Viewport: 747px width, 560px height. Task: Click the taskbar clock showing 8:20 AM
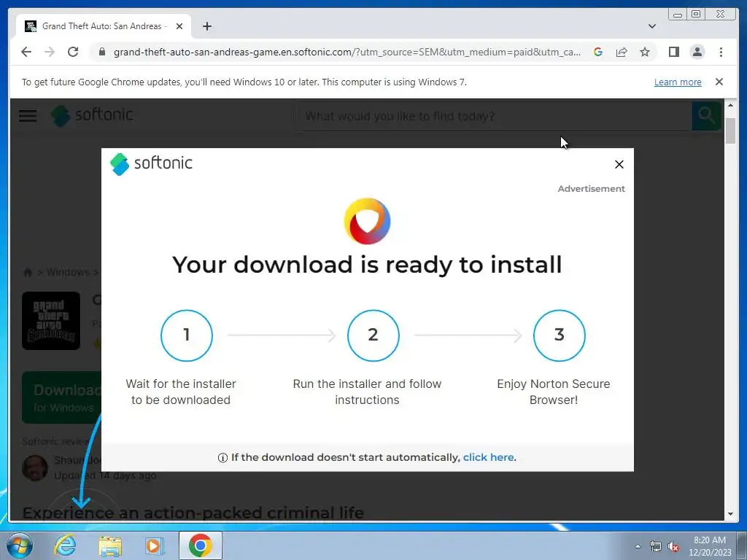pyautogui.click(x=710, y=546)
